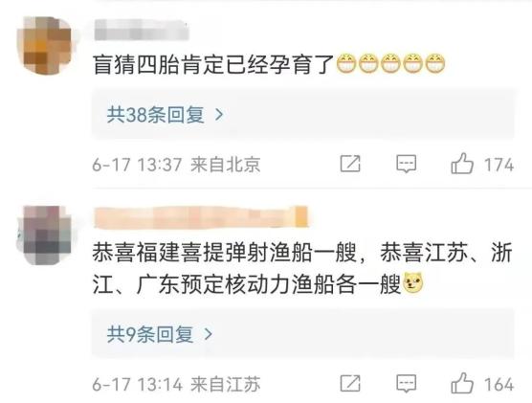Tap share icon on the 13:14 Jiangsu comment
The image size is (532, 403).
350,384
